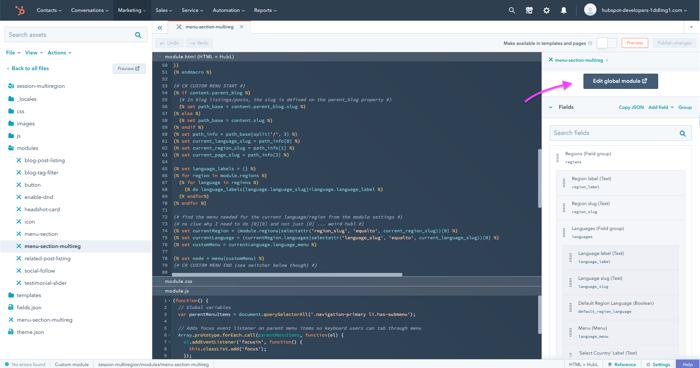
Task: Click the file icon beside fields.json
Action: pos(11,307)
